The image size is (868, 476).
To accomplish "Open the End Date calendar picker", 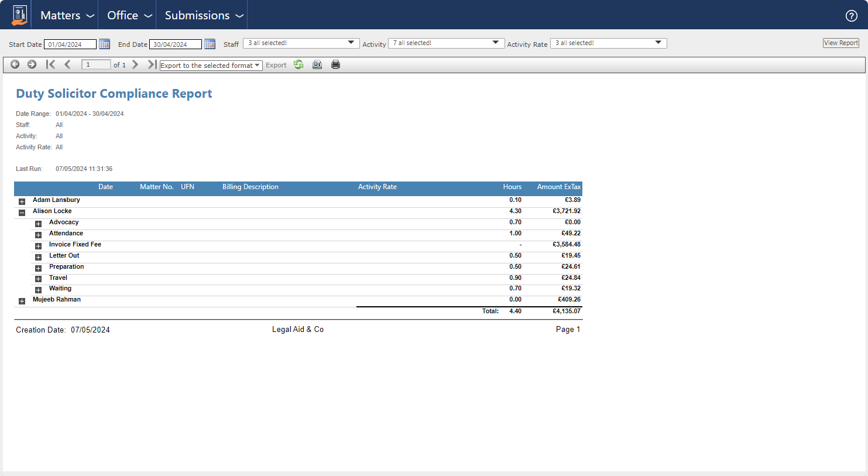I will coord(210,44).
